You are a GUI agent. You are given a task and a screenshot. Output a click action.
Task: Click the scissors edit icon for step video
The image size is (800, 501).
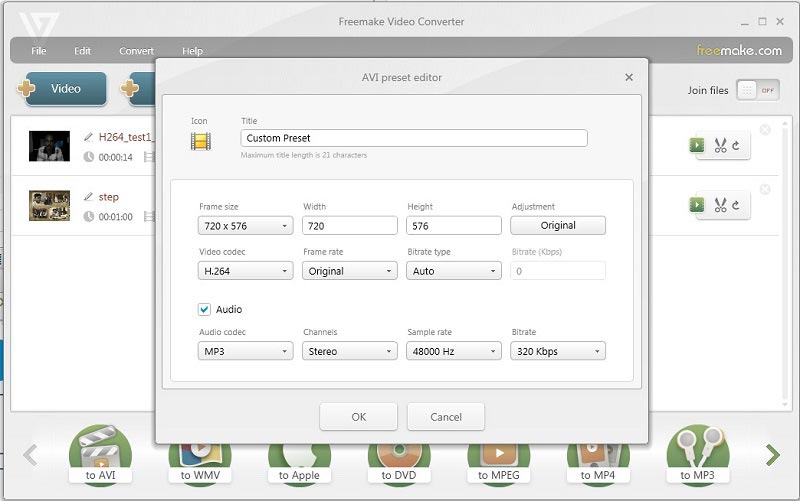point(720,205)
